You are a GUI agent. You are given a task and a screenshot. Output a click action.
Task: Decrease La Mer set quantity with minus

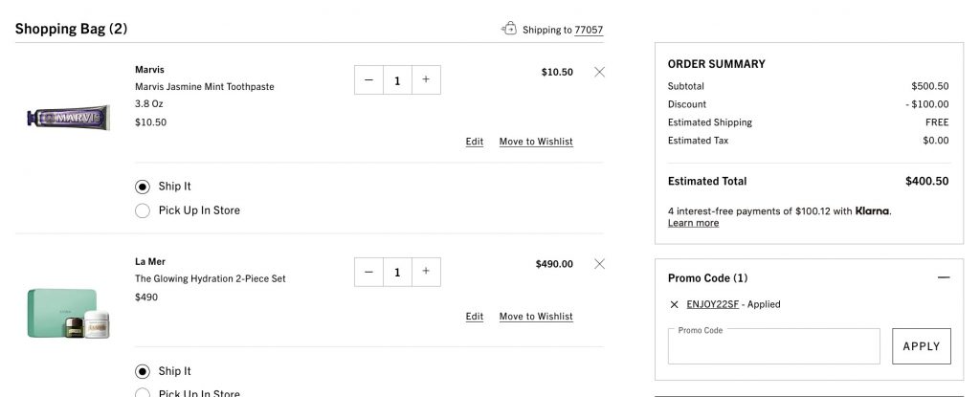click(x=368, y=272)
